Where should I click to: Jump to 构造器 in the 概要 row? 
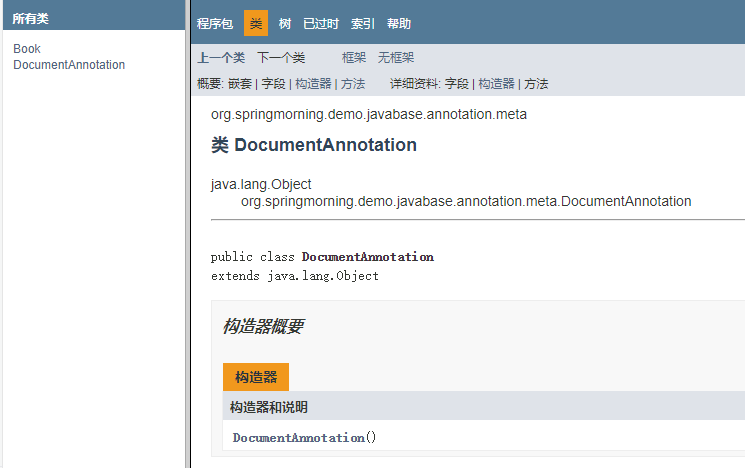[x=313, y=84]
